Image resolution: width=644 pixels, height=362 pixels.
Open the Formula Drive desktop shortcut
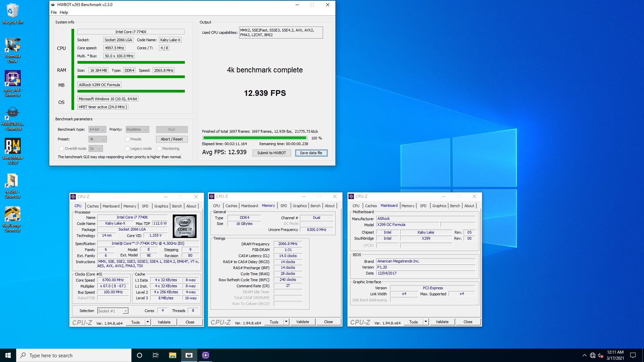(x=13, y=50)
